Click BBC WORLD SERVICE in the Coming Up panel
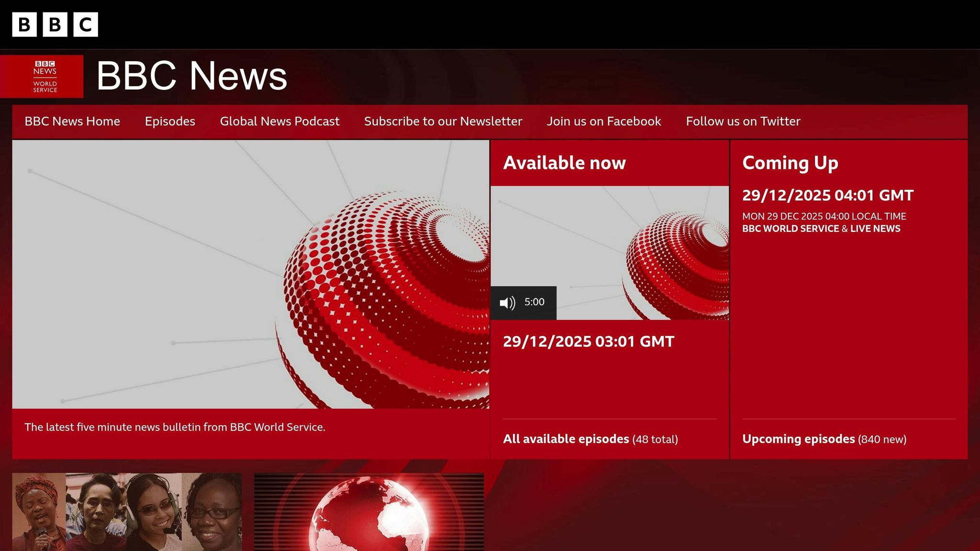 791,228
